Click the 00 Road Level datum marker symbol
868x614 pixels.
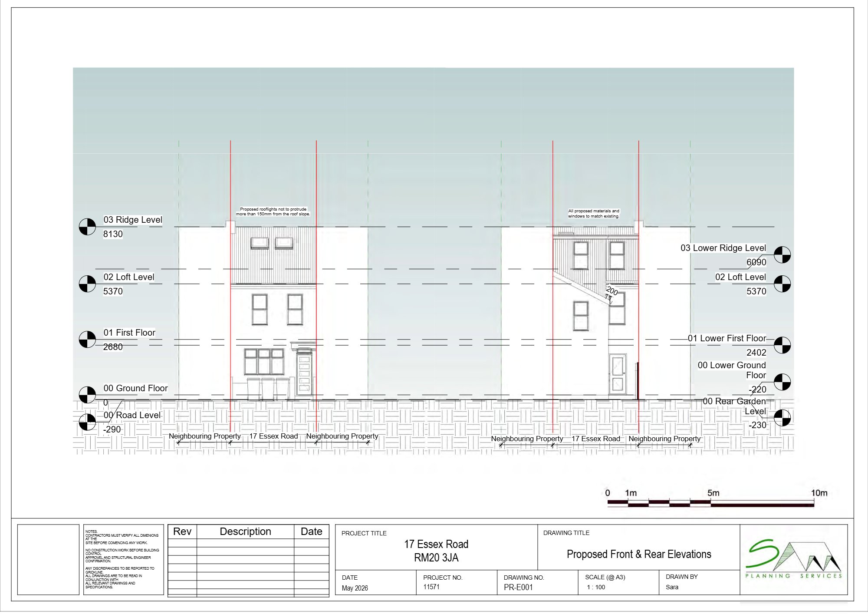pyautogui.click(x=87, y=422)
